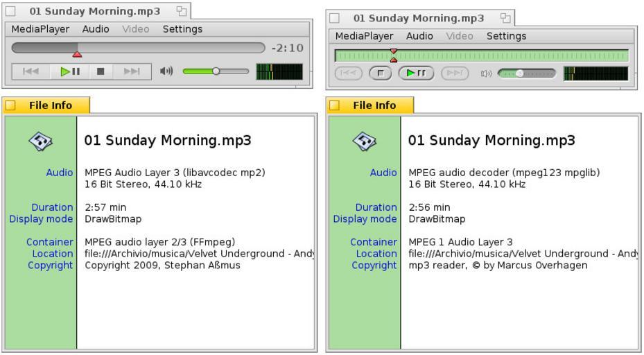Screen dimensions: 644x355
Task: Click the -2:10 remaining time display
Action: 287,49
